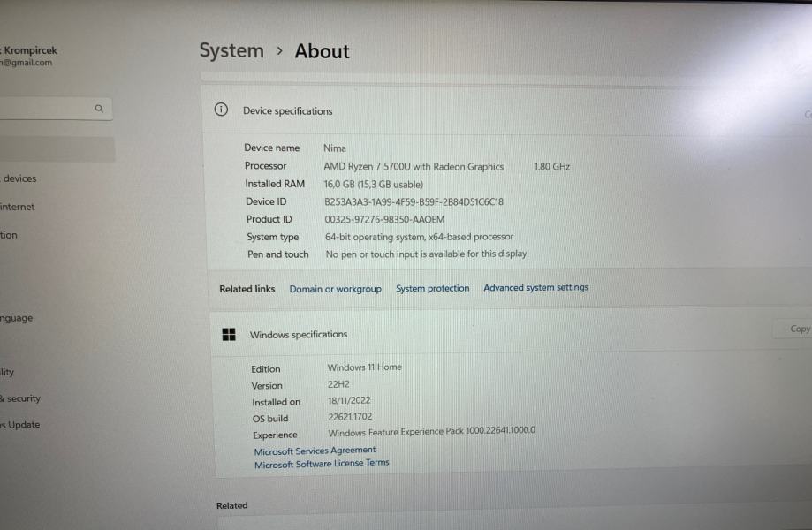Click the Installed RAM label

[x=275, y=184]
